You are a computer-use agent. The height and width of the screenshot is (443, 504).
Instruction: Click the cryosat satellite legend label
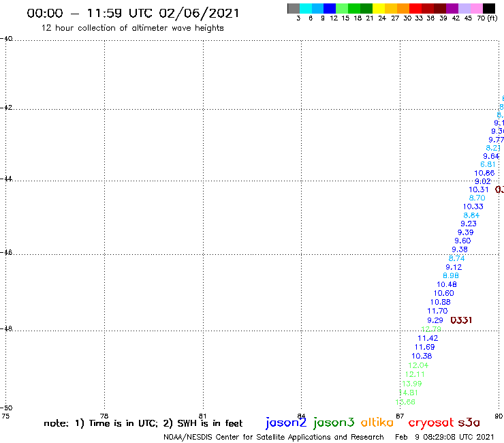[430, 423]
